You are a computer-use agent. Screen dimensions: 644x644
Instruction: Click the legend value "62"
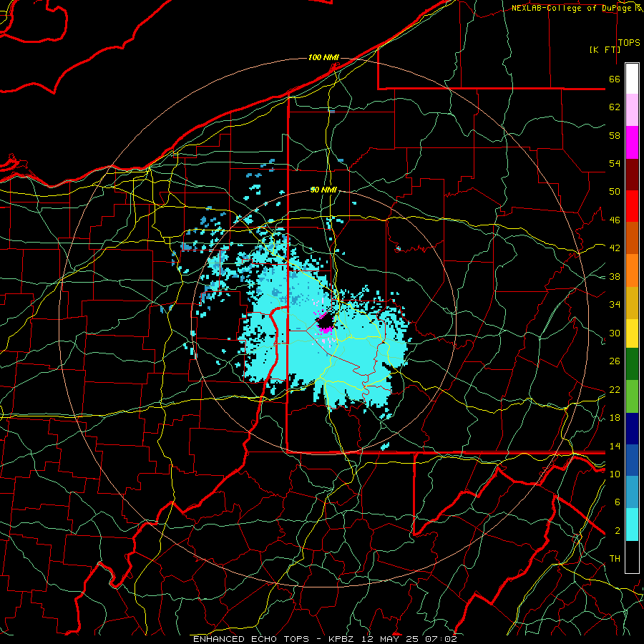point(615,107)
